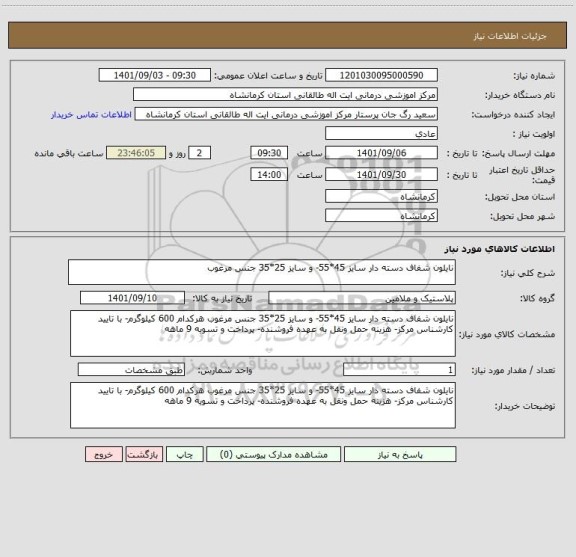Select the شماره نیاز field 1201030095000590

pos(381,75)
